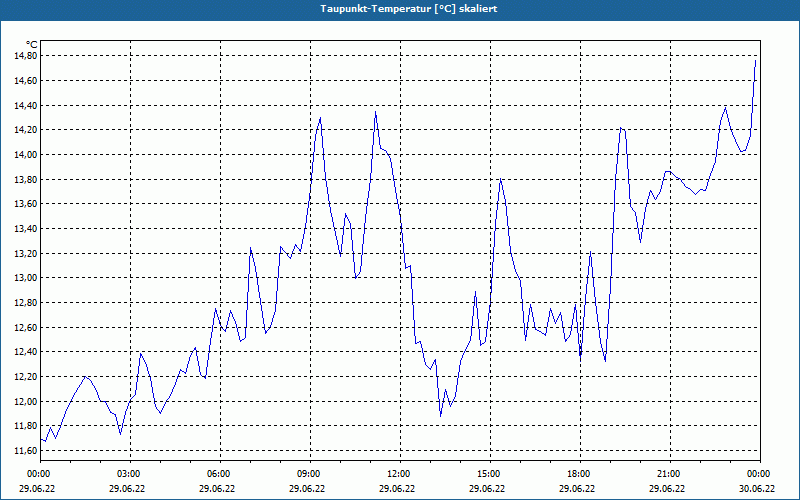Click the 12,40 y-axis label
This screenshot has height=500, width=800.
(x=25, y=352)
